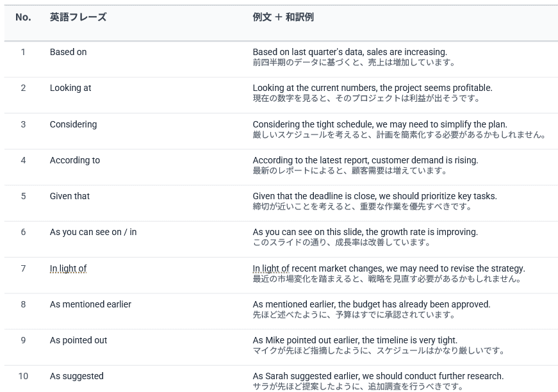Image resolution: width=558 pixels, height=392 pixels.
Task: Click the 'As suggested' phrase cell
Action: pyautogui.click(x=76, y=376)
